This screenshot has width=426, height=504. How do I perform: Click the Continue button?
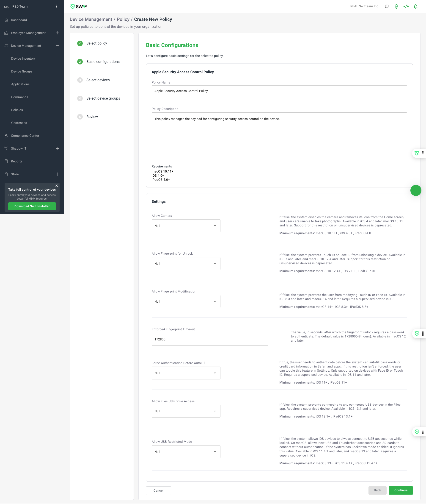coord(400,490)
